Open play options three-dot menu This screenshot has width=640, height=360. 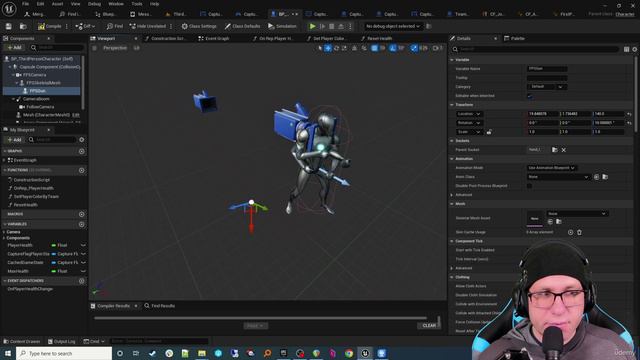tap(350, 26)
